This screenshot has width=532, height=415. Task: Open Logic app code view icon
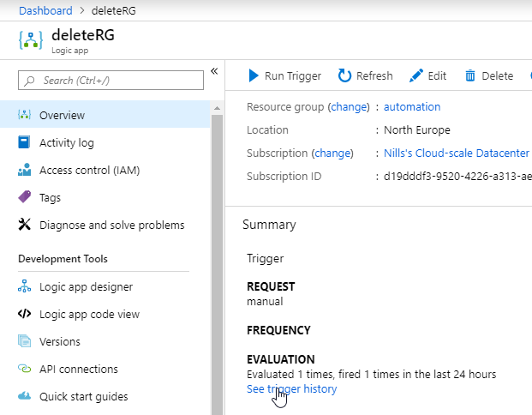24,314
